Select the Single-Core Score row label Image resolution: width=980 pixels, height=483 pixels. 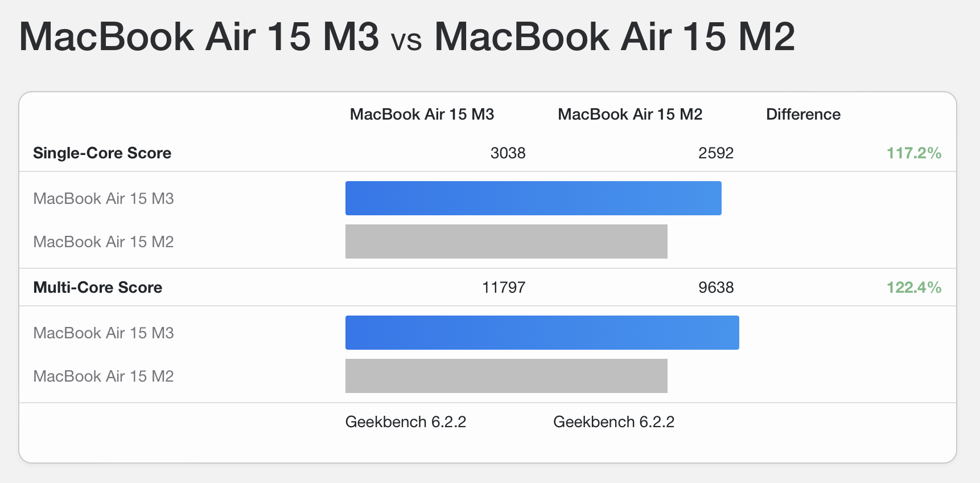point(102,153)
